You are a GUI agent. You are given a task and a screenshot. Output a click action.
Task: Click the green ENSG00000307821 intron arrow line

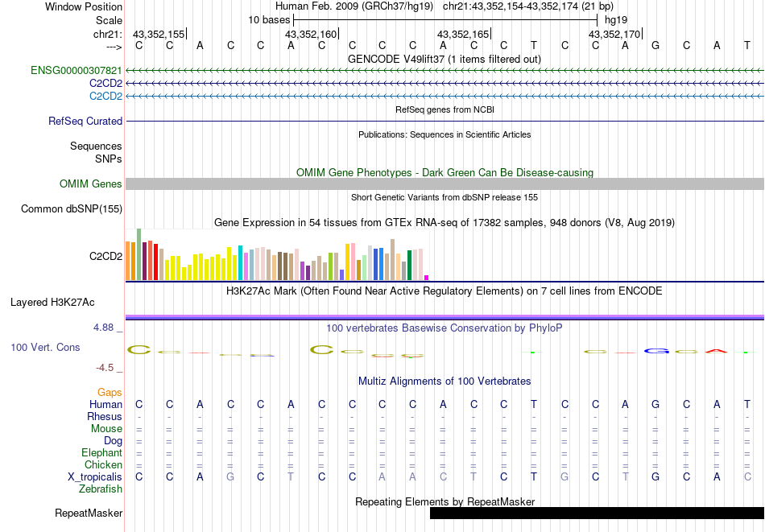[x=445, y=71]
